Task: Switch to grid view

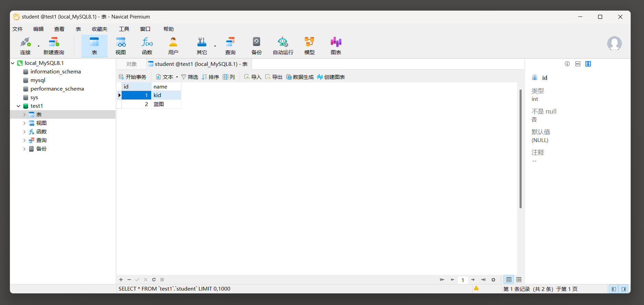Action: (x=509, y=280)
